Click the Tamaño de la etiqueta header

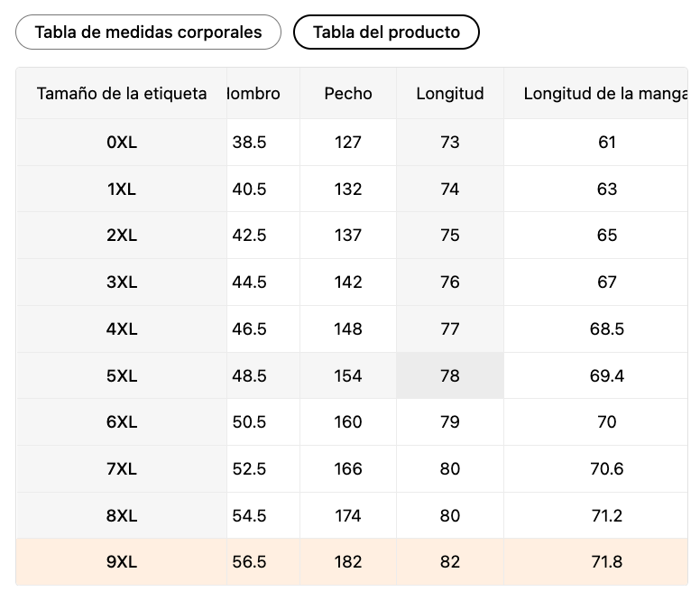(122, 93)
